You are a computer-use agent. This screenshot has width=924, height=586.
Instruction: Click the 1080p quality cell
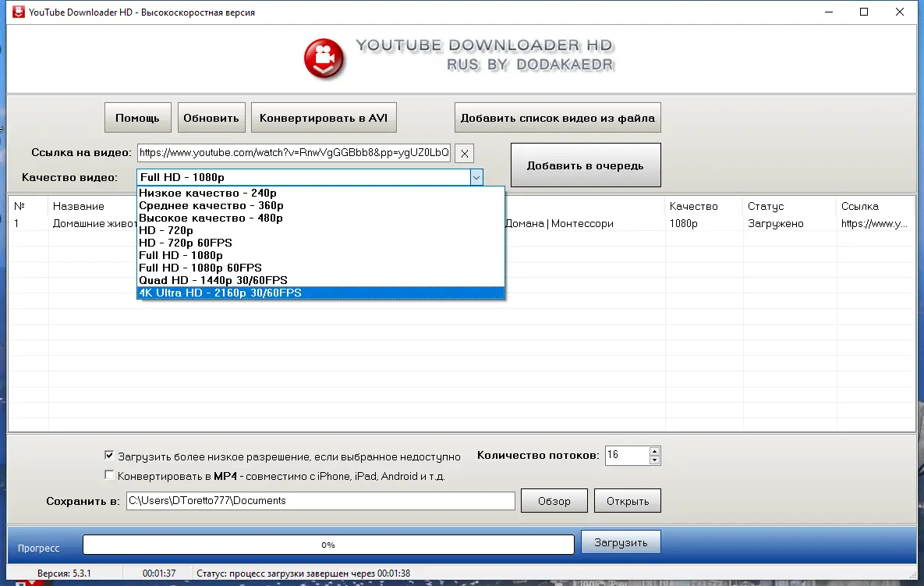pos(684,223)
